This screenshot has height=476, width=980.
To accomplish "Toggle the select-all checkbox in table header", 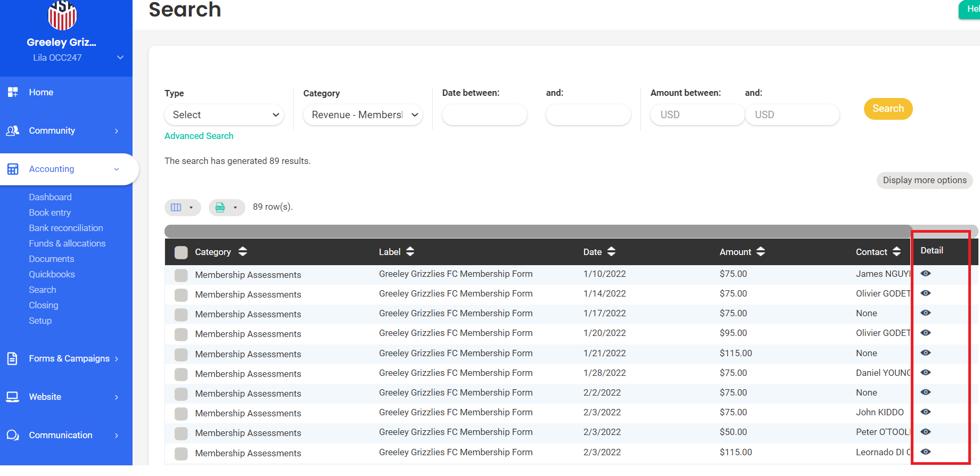I will pos(181,252).
